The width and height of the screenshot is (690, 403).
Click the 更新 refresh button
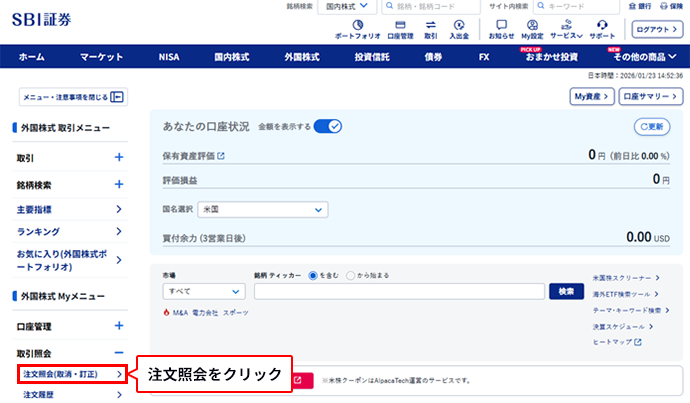(x=651, y=127)
